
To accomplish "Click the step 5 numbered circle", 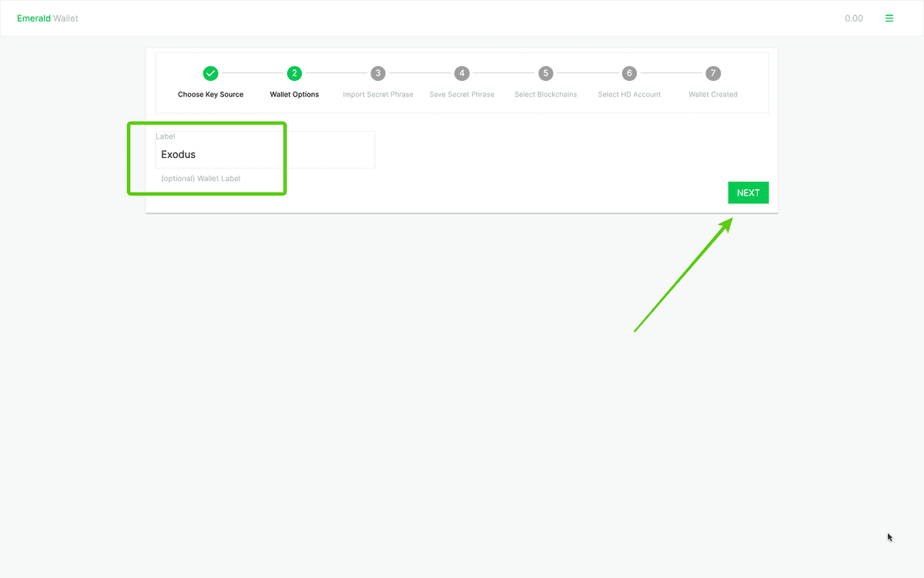I will 545,73.
